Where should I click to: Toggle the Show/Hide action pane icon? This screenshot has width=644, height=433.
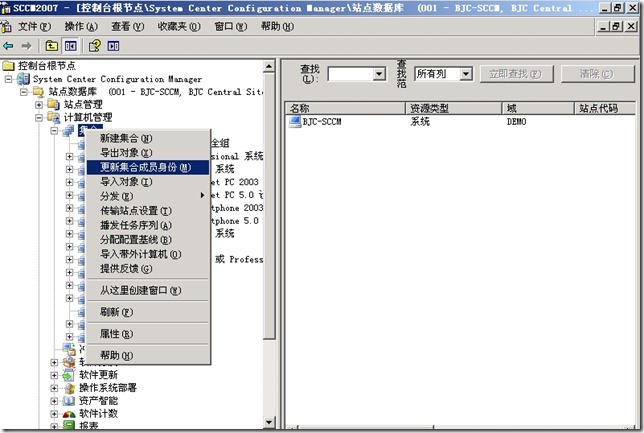113,46
